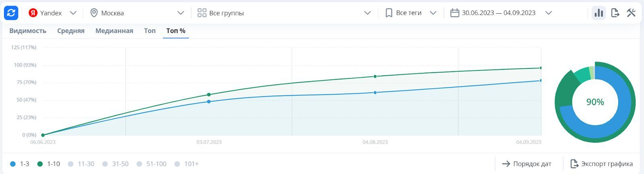Click the green 1-10 point at 04.08.2023

tap(375, 77)
